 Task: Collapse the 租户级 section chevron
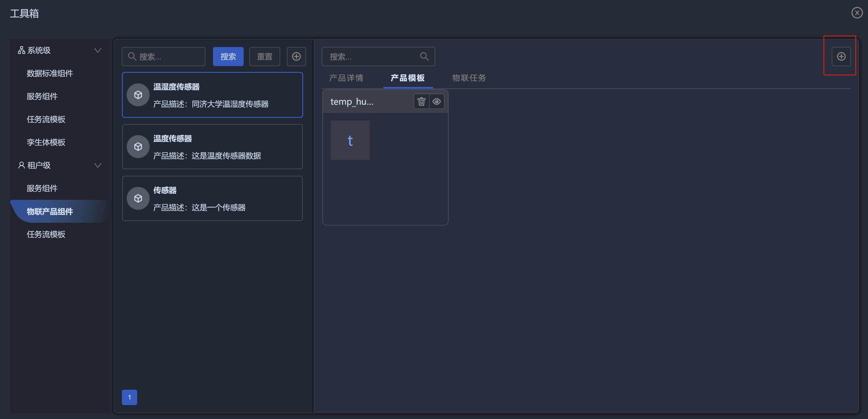[98, 165]
